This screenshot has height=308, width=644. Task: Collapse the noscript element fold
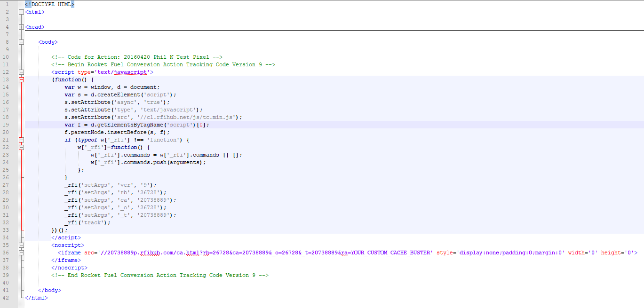pos(21,245)
